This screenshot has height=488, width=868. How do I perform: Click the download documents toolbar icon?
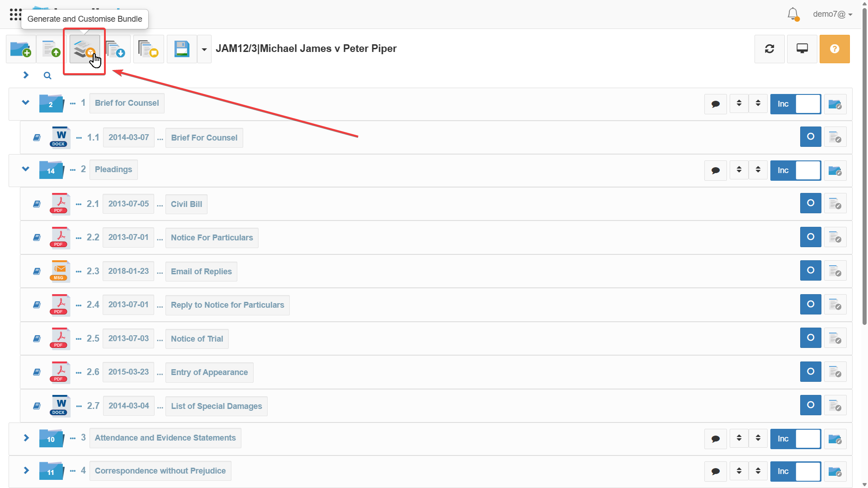pyautogui.click(x=116, y=49)
